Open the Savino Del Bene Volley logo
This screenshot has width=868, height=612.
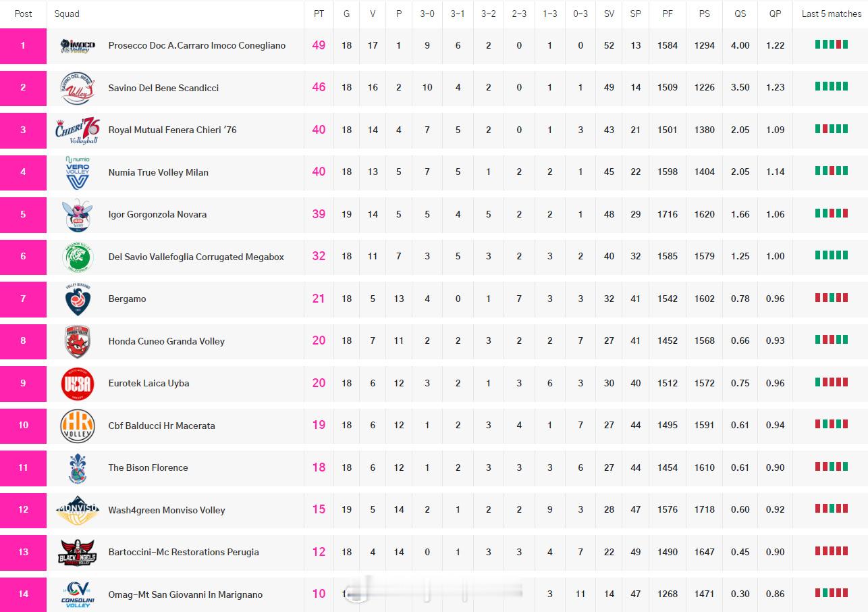[78, 88]
